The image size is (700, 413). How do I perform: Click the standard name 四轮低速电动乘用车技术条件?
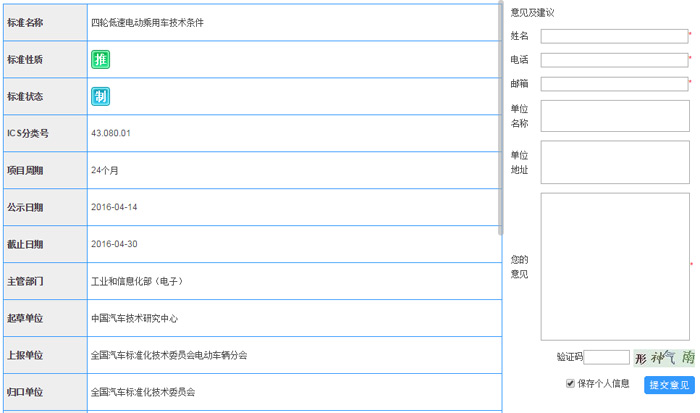(147, 22)
